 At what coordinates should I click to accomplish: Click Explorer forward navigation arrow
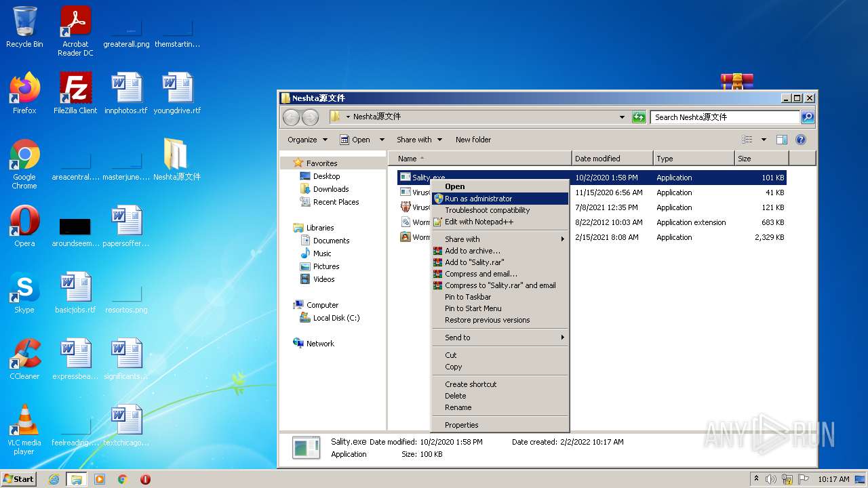(310, 117)
